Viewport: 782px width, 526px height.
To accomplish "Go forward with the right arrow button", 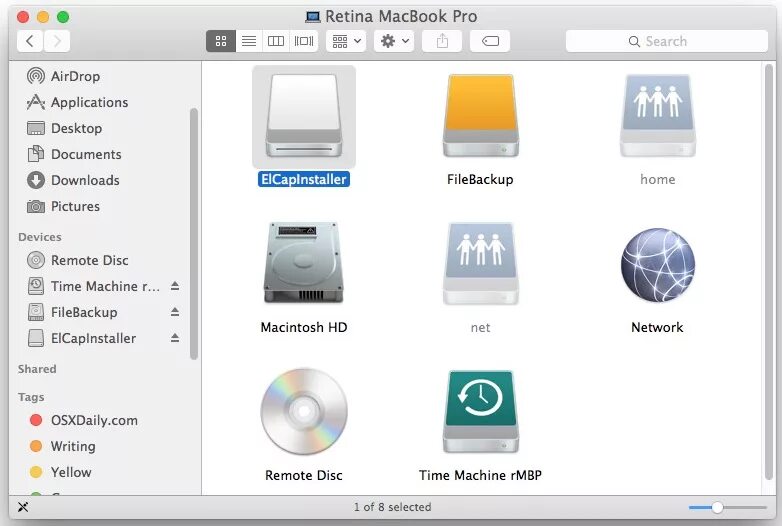I will tap(57, 41).
